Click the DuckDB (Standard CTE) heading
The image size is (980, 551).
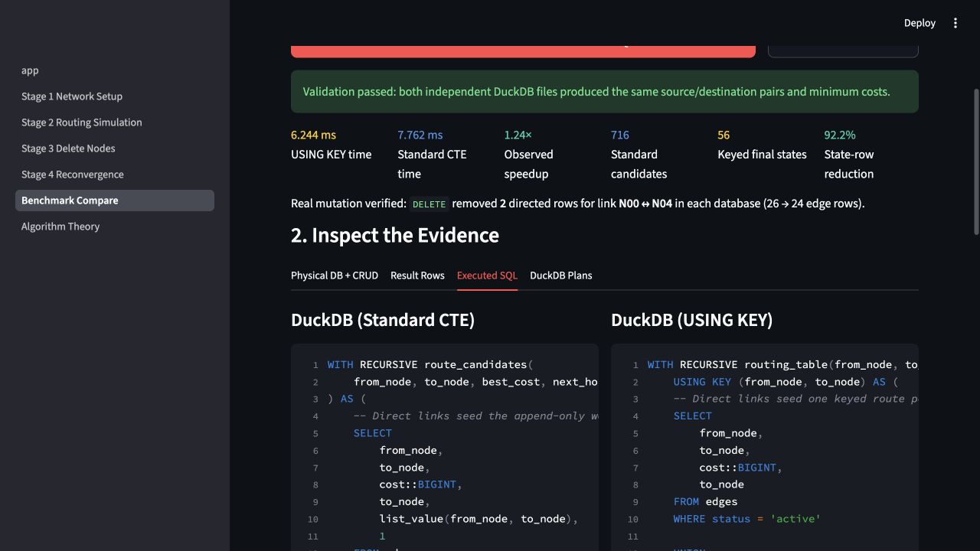[x=383, y=320]
